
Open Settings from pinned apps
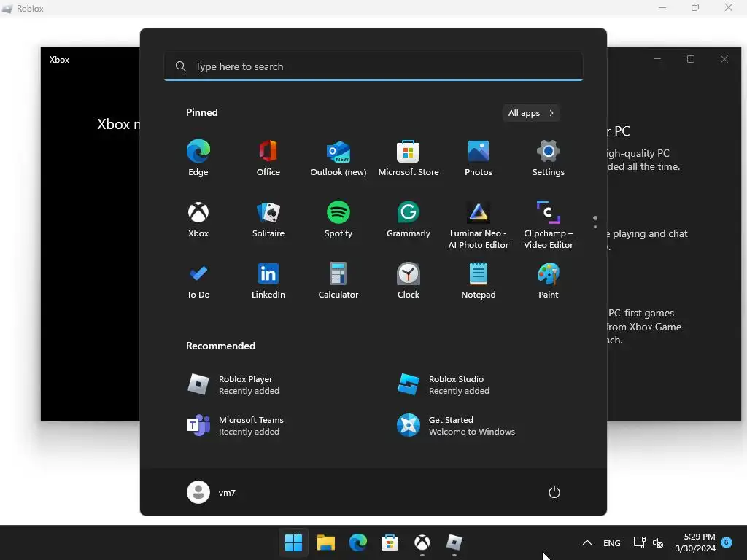pos(549,158)
